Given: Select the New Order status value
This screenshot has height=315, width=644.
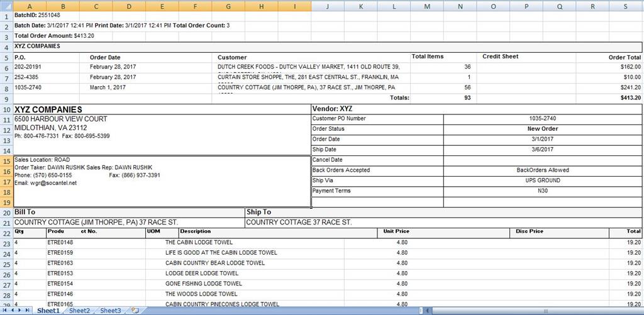Looking at the screenshot, I should point(543,129).
